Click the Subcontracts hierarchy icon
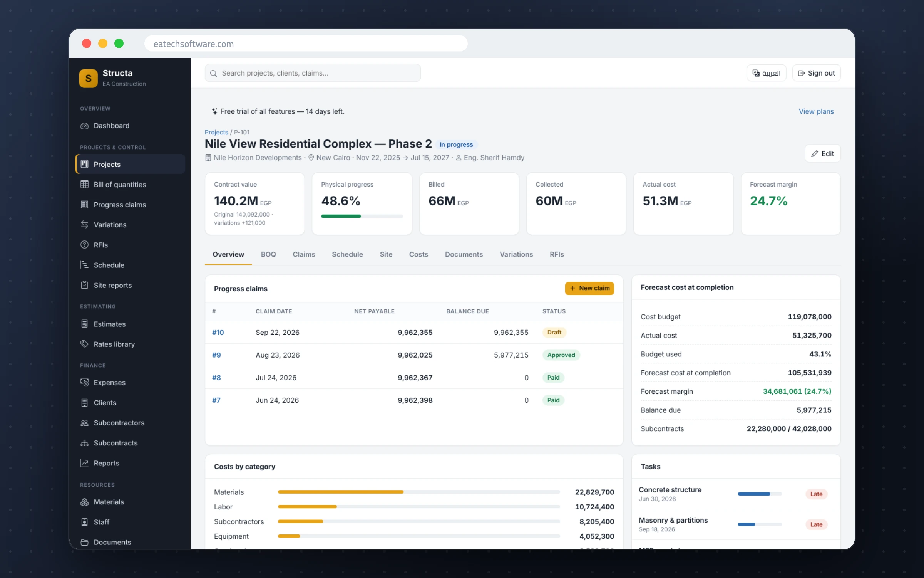The image size is (924, 578). click(84, 443)
